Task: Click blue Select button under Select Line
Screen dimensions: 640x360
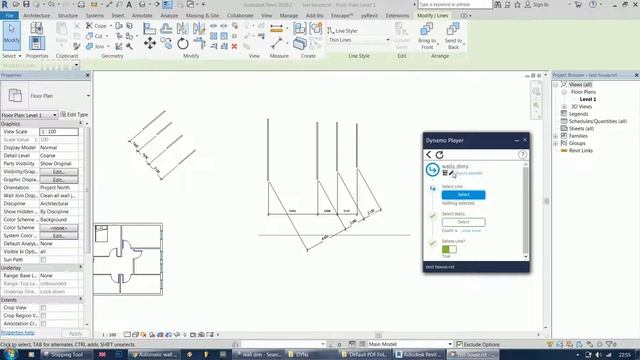Action: click(x=463, y=195)
